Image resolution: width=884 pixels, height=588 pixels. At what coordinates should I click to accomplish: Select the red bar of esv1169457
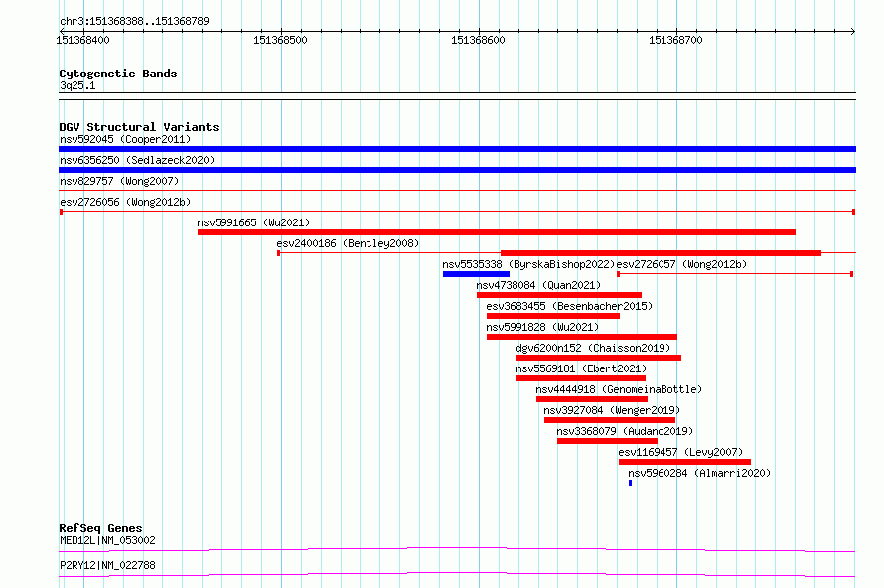(x=684, y=462)
